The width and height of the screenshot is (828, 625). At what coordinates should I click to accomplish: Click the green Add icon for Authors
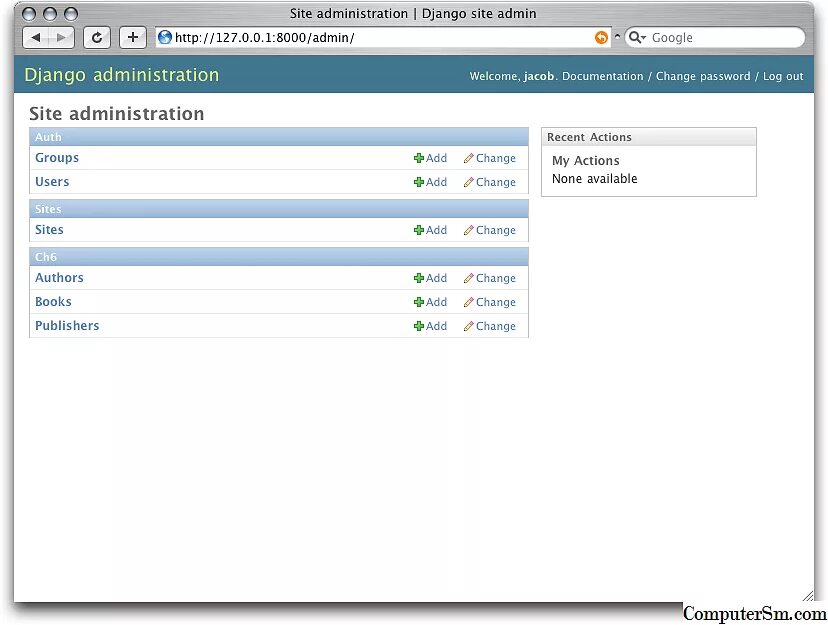click(419, 278)
